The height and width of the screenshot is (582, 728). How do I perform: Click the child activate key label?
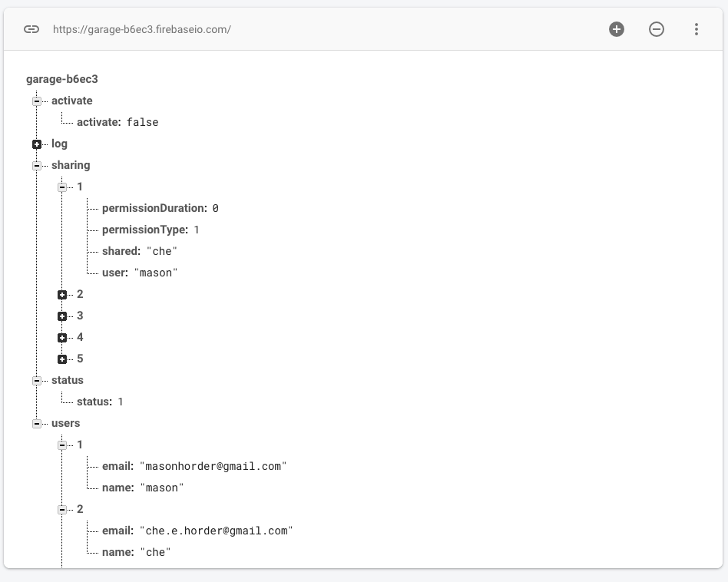pos(98,122)
